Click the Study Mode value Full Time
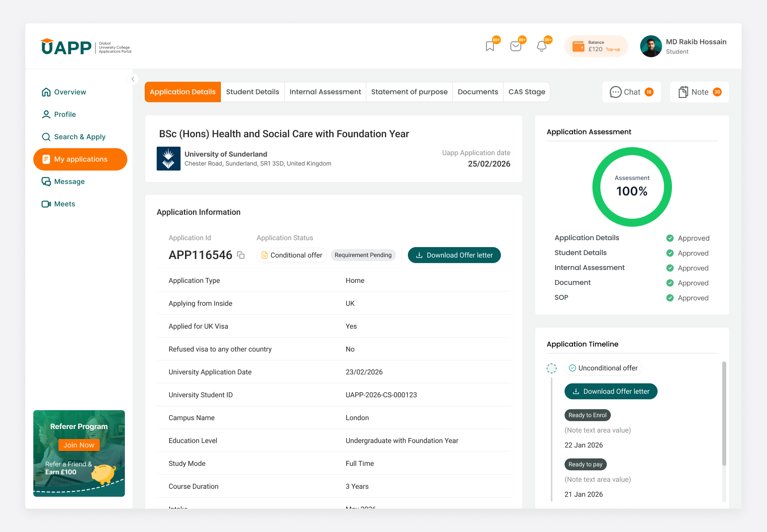This screenshot has width=767, height=532. [360, 463]
